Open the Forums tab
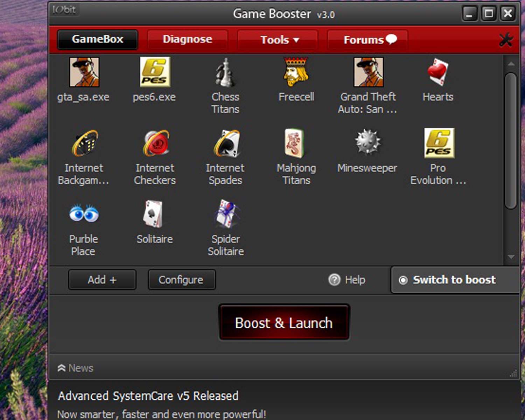Screen dimensions: 525x420 (x=367, y=39)
